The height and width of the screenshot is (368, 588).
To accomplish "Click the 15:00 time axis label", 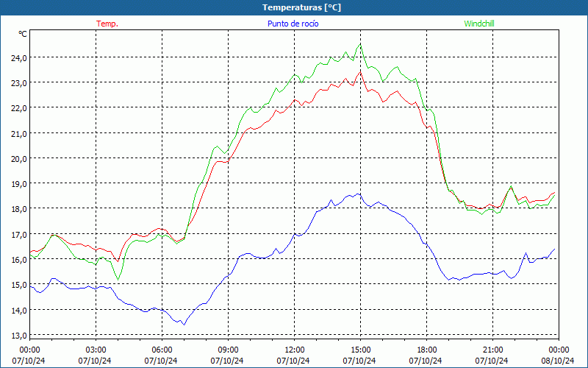I will 360,350.
